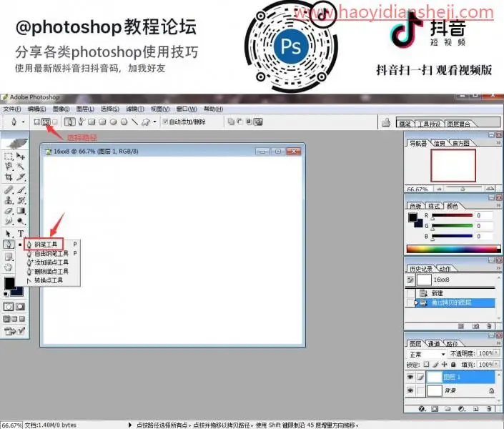Switch to the 动作 tab

(x=445, y=269)
